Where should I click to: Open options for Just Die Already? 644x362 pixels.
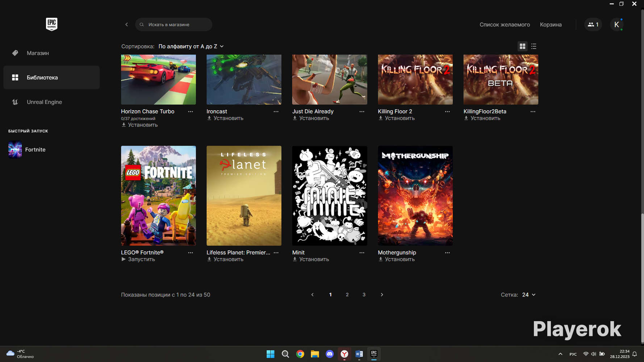362,111
